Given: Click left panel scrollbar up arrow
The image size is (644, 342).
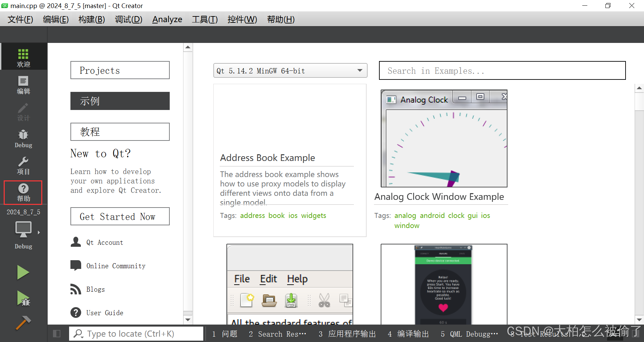Looking at the screenshot, I should click(188, 47).
